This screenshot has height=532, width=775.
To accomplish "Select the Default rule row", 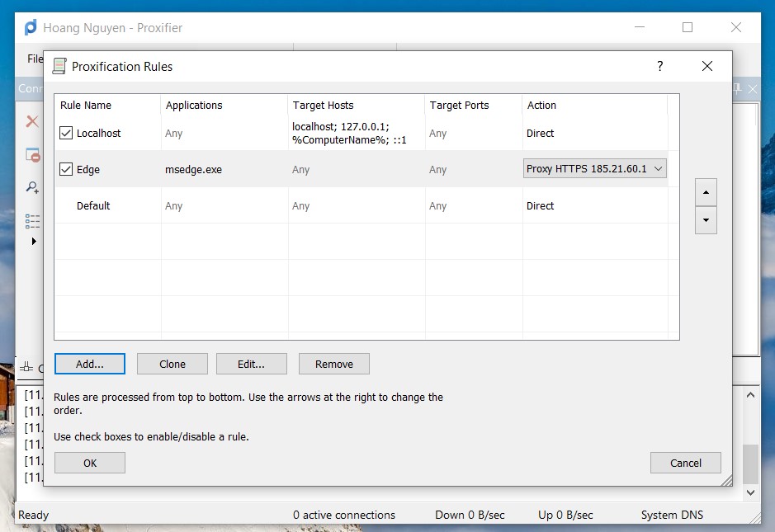I will tap(93, 206).
